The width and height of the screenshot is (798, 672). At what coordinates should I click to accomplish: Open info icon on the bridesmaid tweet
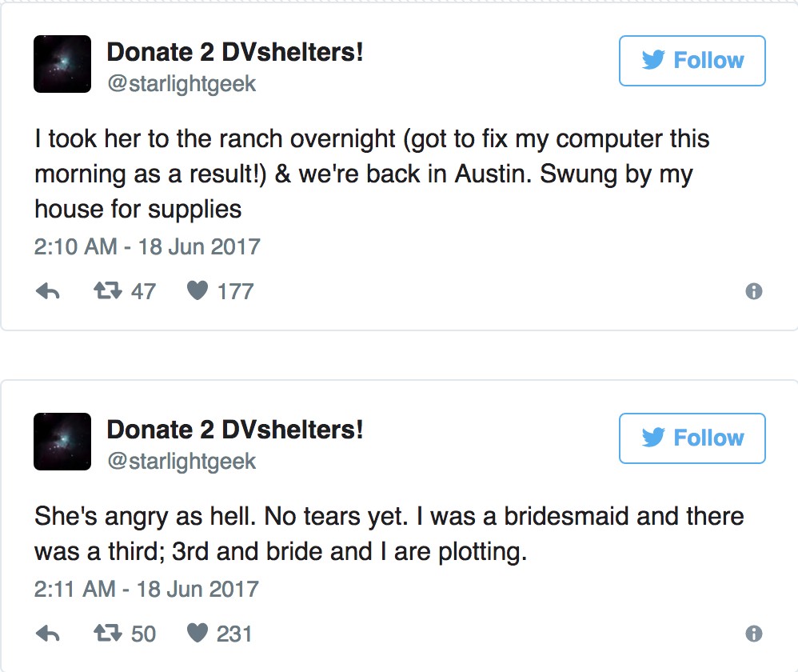tap(753, 634)
